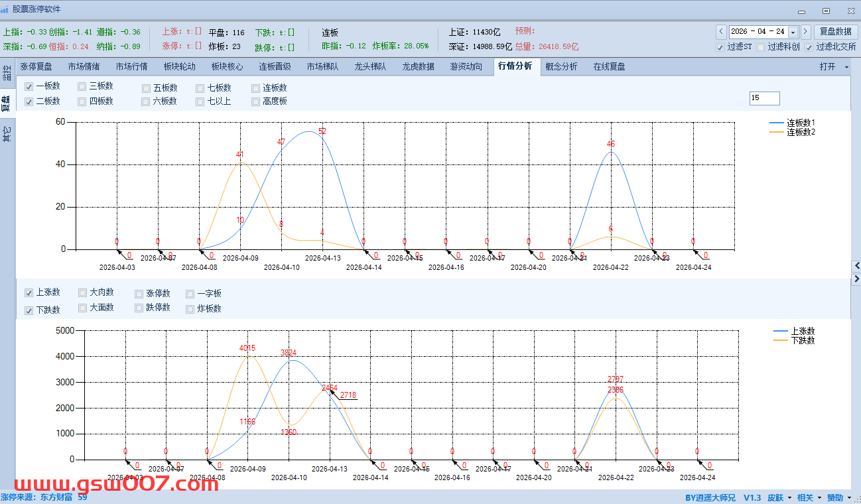Click the right-pointing side panel arrow
Screen dimensions: 861x504
pos(855,280)
